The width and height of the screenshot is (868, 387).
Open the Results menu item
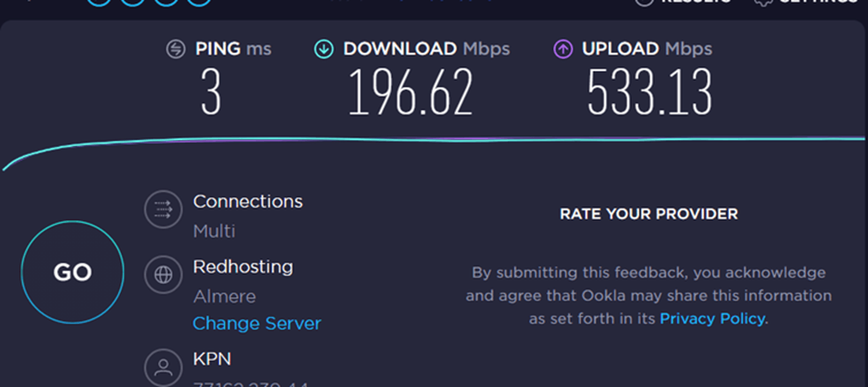point(683,2)
